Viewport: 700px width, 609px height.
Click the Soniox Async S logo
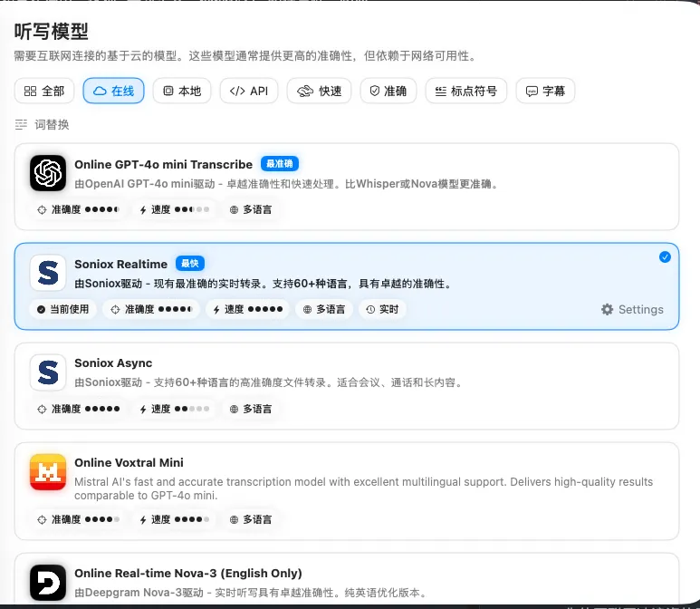48,372
